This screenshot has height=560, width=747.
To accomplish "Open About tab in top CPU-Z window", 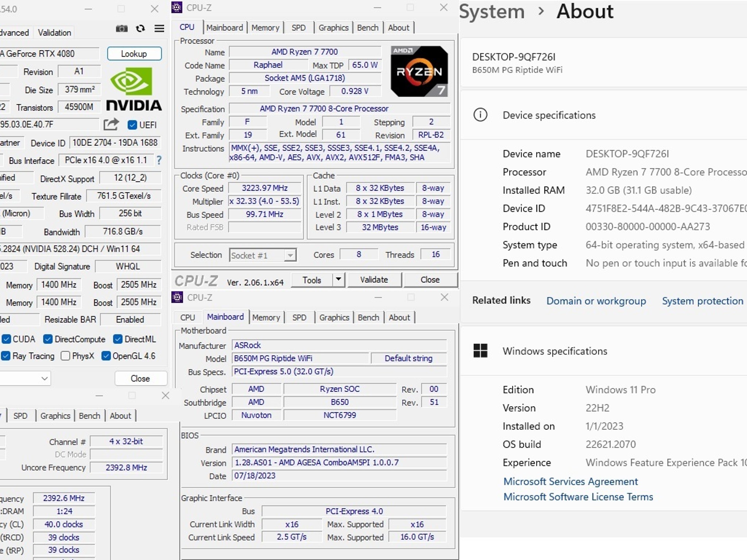I will (399, 28).
